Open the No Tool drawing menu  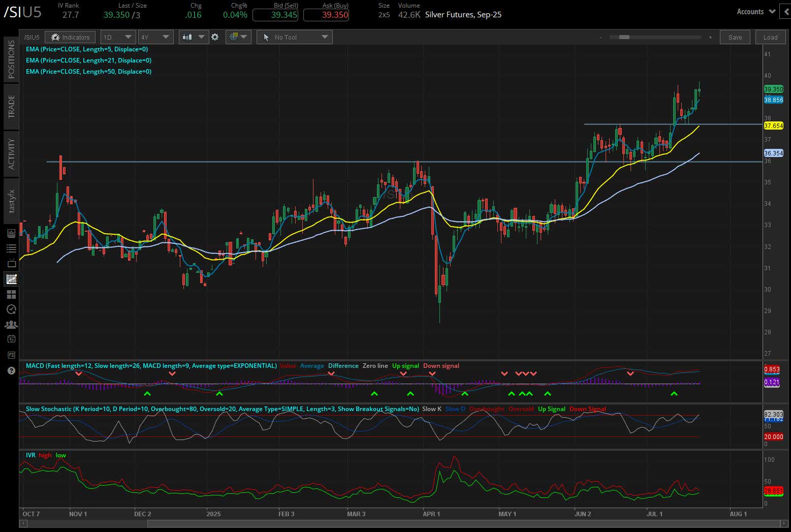(294, 37)
